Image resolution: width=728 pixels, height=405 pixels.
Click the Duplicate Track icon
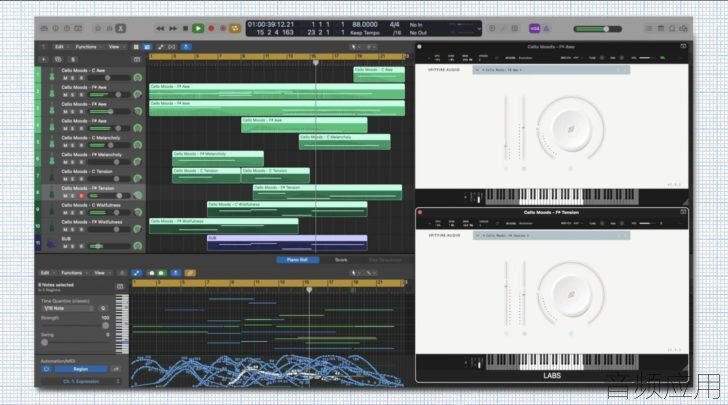click(58, 59)
